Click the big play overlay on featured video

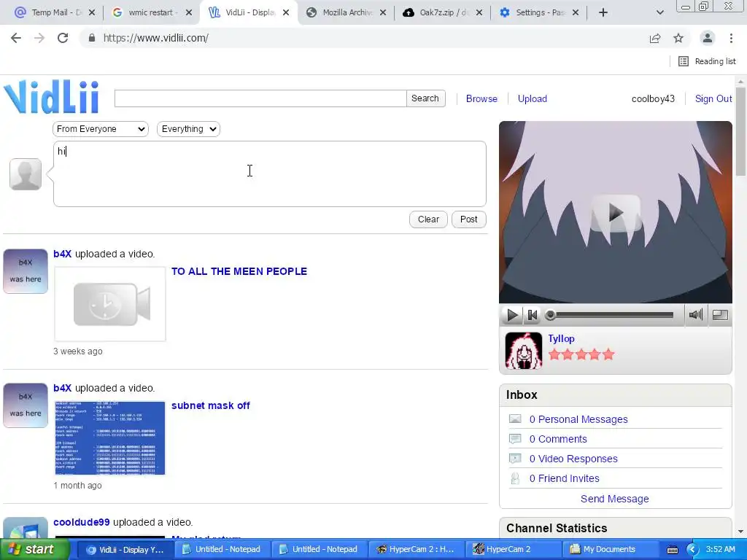coord(616,214)
